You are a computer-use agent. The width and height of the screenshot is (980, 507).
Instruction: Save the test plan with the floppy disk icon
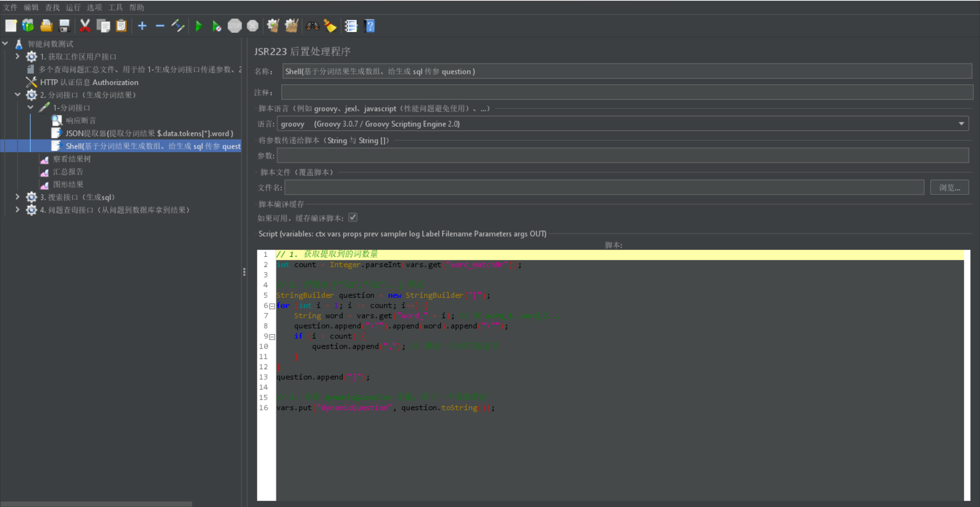tap(64, 26)
